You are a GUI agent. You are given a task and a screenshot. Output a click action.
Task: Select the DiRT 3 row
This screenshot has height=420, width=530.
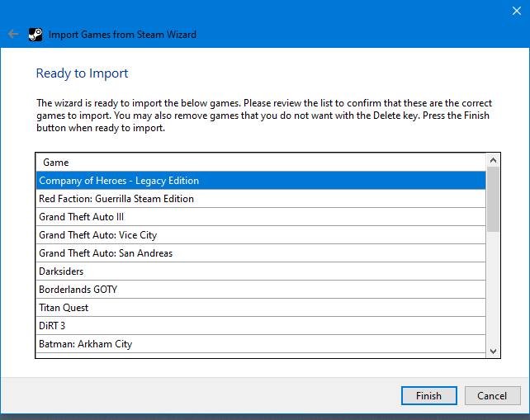click(x=261, y=326)
